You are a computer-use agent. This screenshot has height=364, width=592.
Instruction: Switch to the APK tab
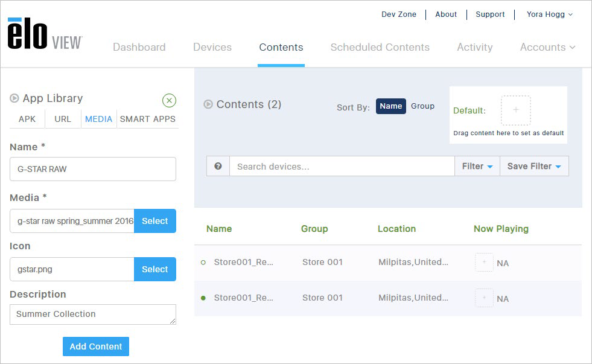(x=27, y=119)
